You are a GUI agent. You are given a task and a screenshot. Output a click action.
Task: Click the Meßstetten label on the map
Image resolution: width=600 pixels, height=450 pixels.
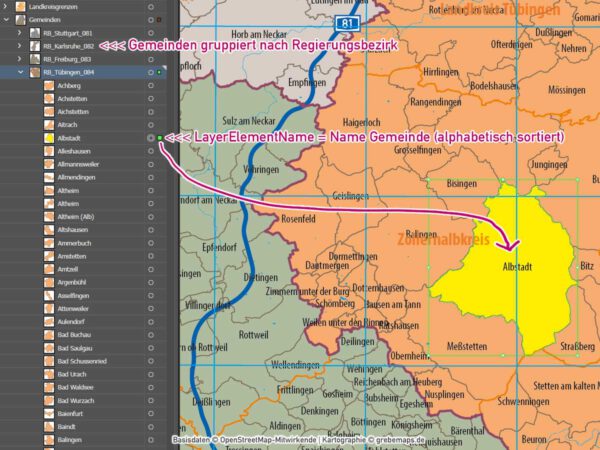click(x=467, y=347)
